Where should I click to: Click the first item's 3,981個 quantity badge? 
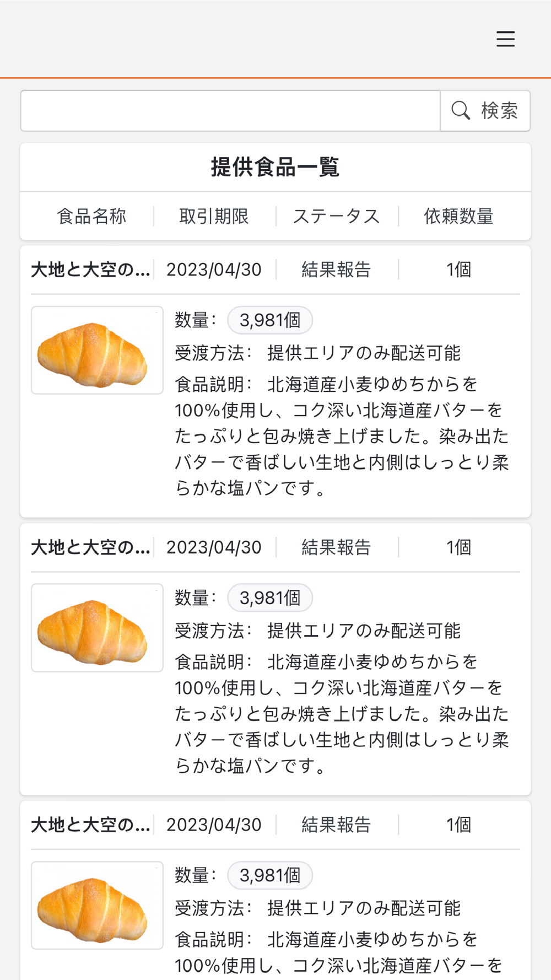tap(270, 320)
